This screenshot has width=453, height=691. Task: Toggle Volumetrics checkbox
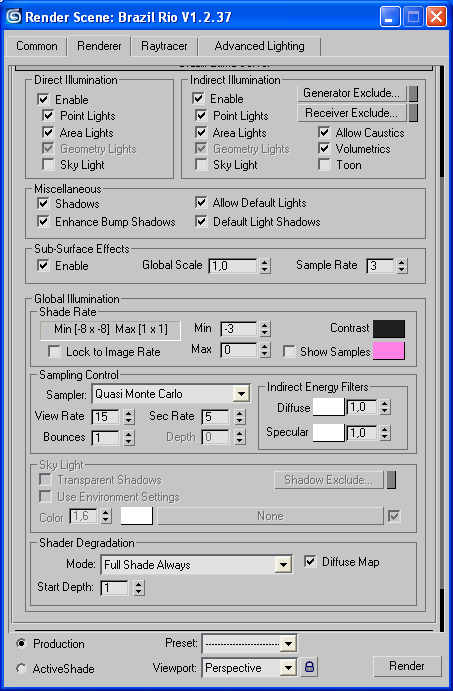click(x=324, y=149)
